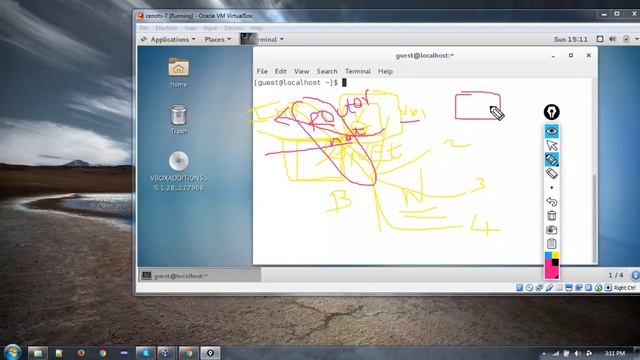Open the terminal Search menu
This screenshot has height=360, width=640.
click(x=327, y=71)
